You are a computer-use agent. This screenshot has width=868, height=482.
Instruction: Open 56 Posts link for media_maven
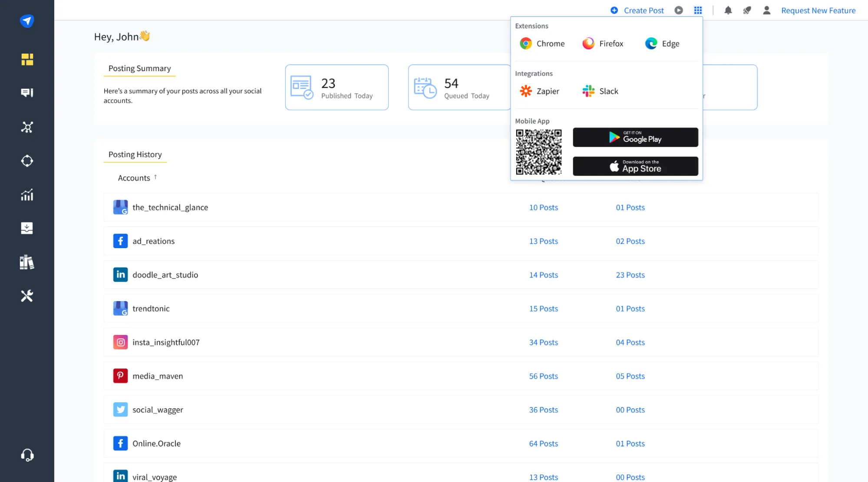tap(543, 376)
